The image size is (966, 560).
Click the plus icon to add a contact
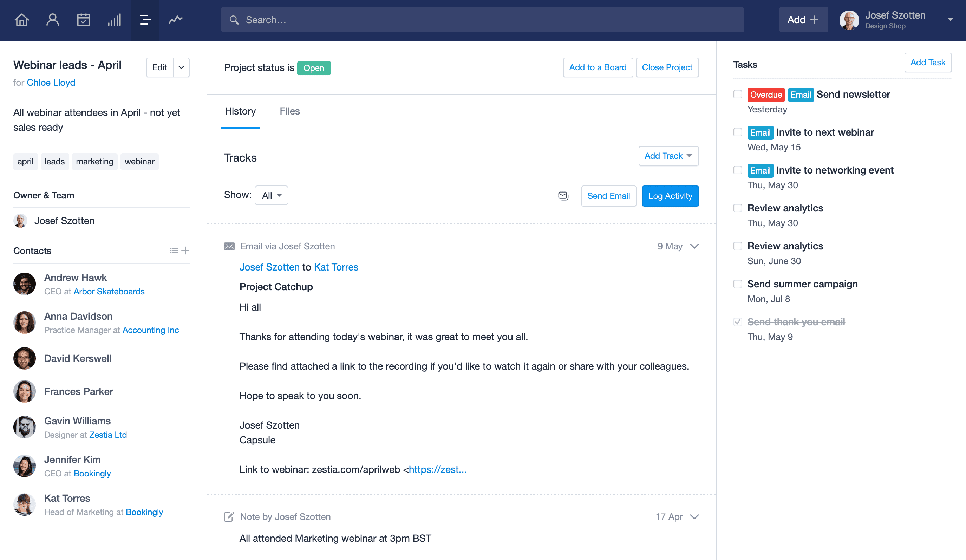pyautogui.click(x=185, y=250)
